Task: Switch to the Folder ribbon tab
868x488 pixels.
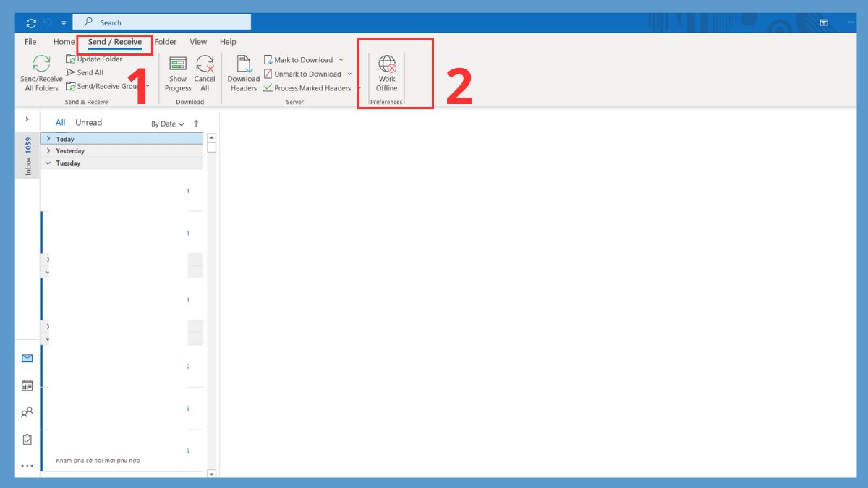Action: [166, 42]
